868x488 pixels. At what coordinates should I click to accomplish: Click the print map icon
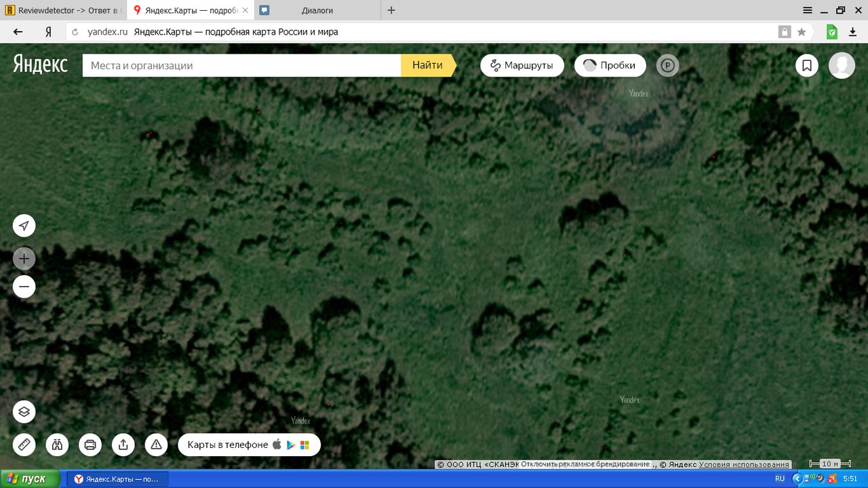tap(90, 445)
